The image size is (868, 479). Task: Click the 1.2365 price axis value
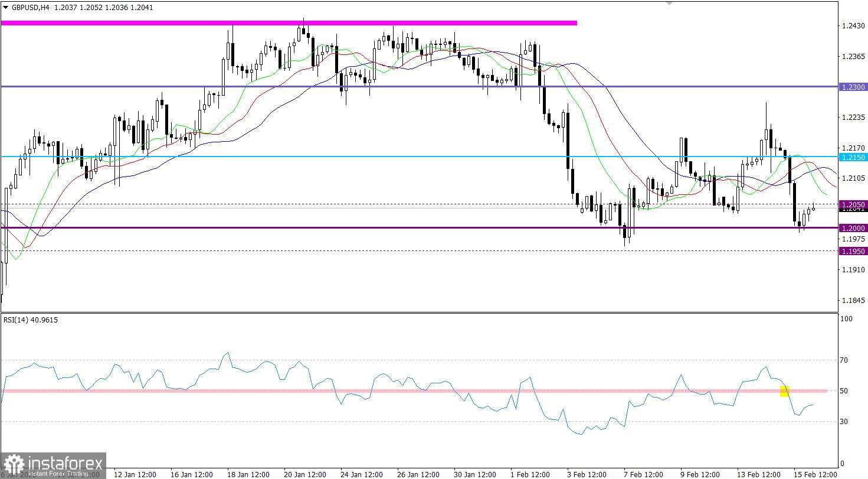coord(854,57)
